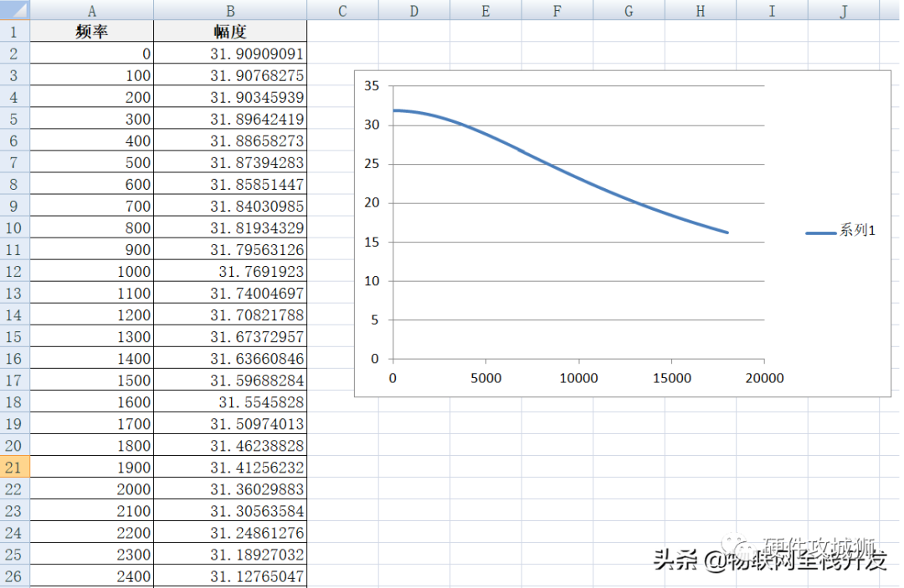Select cell with value 31.89642419

coord(230,119)
